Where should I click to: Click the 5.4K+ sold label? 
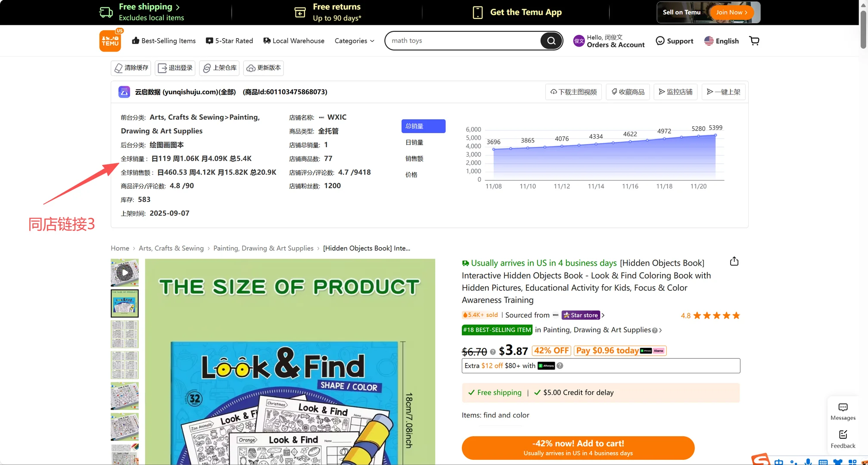click(480, 315)
